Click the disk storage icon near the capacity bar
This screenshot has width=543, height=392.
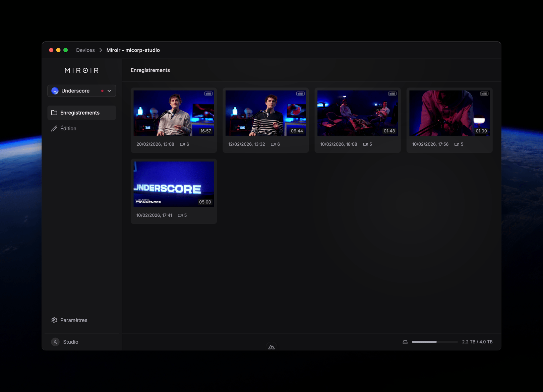pyautogui.click(x=405, y=342)
